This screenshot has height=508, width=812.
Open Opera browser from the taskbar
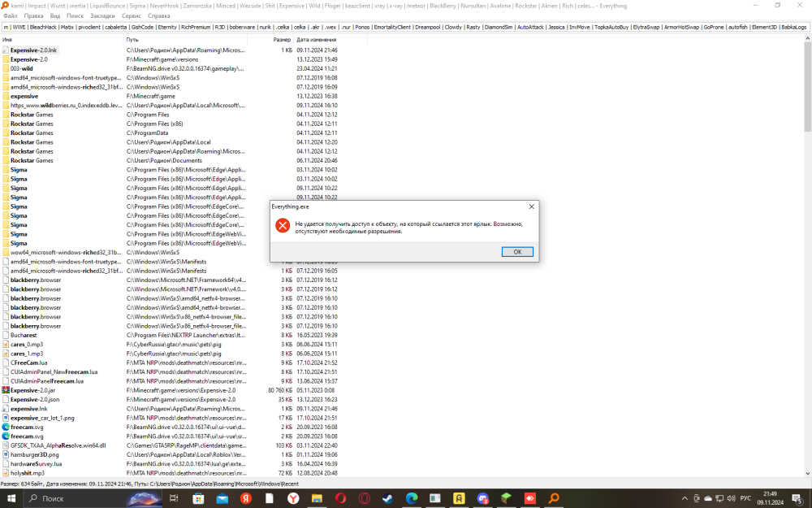(340, 498)
